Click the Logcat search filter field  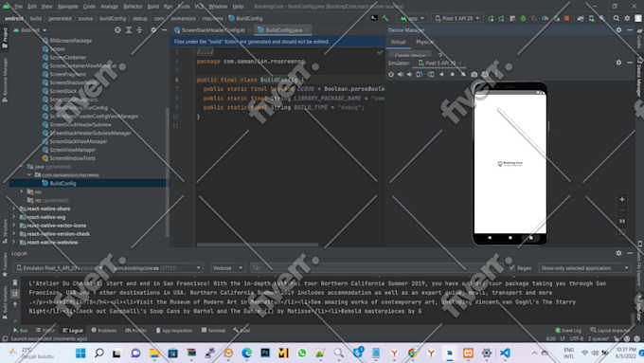click(378, 268)
